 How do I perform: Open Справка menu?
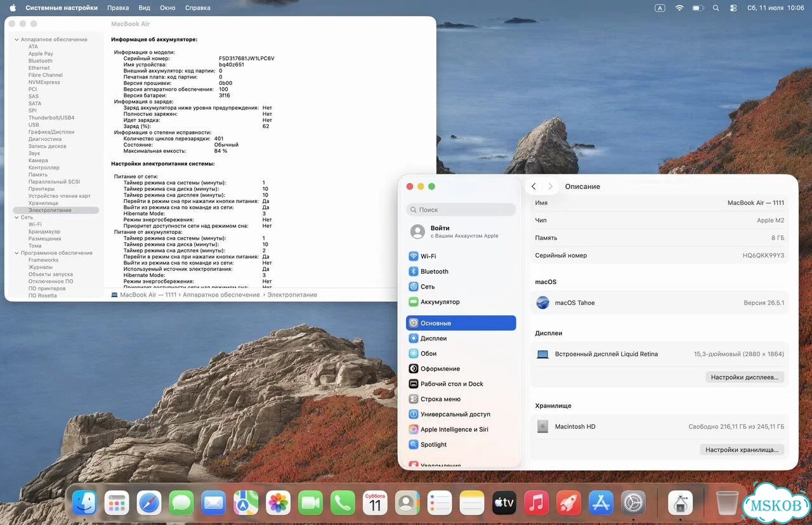(198, 8)
